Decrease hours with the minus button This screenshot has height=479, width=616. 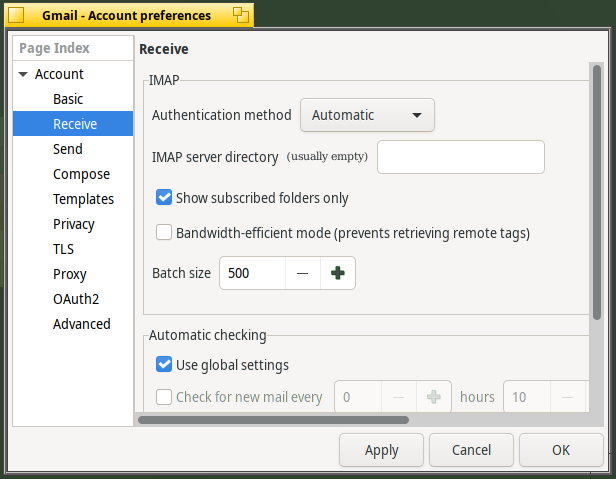pos(398,397)
